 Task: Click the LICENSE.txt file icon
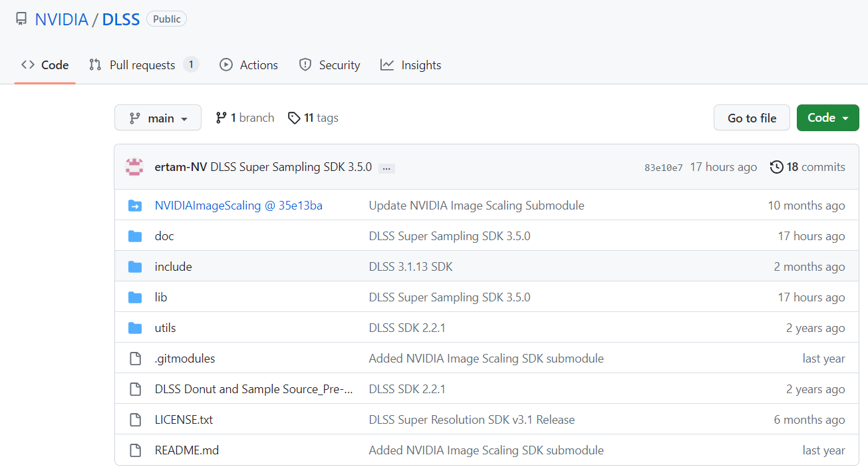[x=135, y=420]
